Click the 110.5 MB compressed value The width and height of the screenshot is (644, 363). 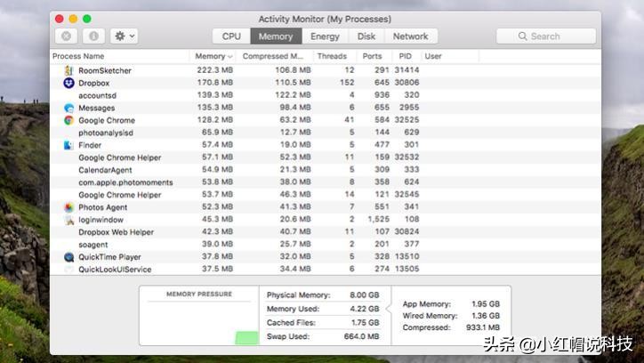tap(293, 83)
